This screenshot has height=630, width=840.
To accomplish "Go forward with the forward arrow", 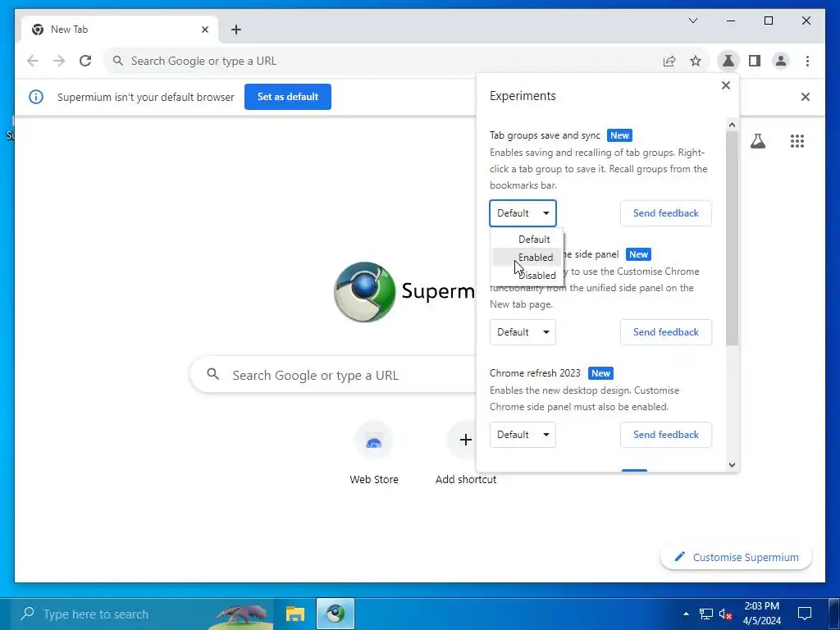I will [x=59, y=61].
